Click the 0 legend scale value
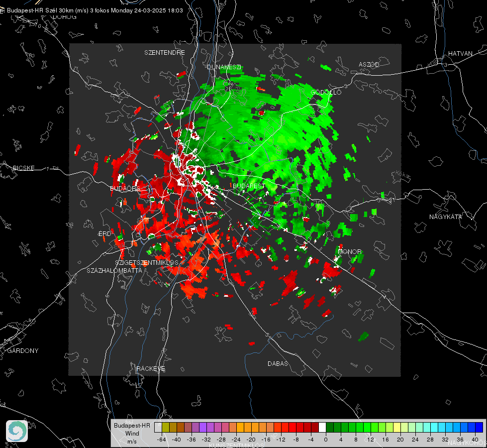 click(326, 440)
